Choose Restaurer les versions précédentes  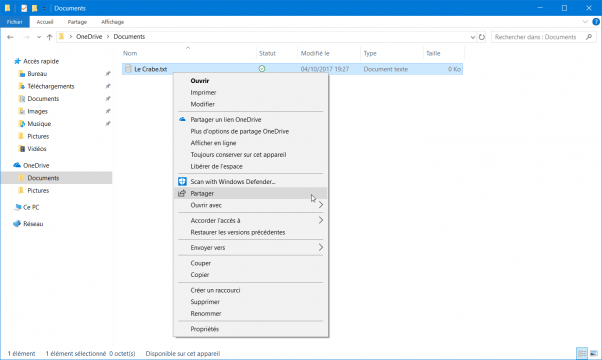pyautogui.click(x=250, y=232)
